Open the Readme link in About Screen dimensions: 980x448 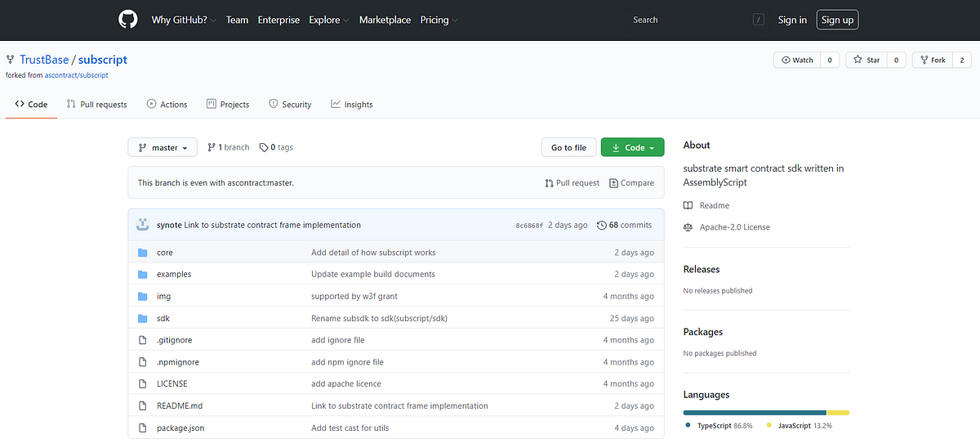(715, 205)
